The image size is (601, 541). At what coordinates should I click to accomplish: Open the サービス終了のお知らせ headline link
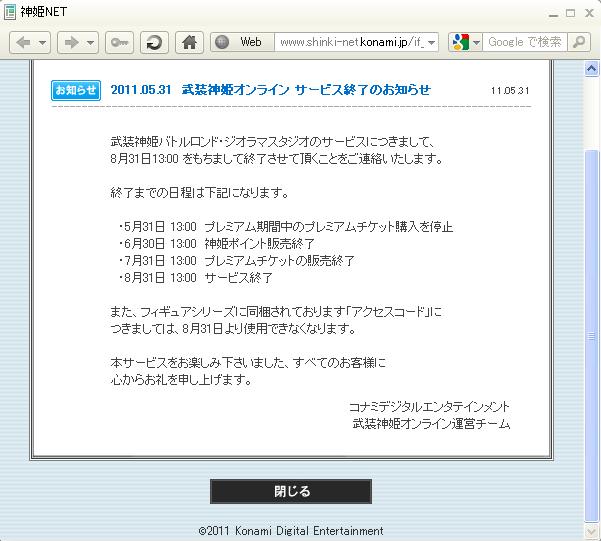pos(271,90)
